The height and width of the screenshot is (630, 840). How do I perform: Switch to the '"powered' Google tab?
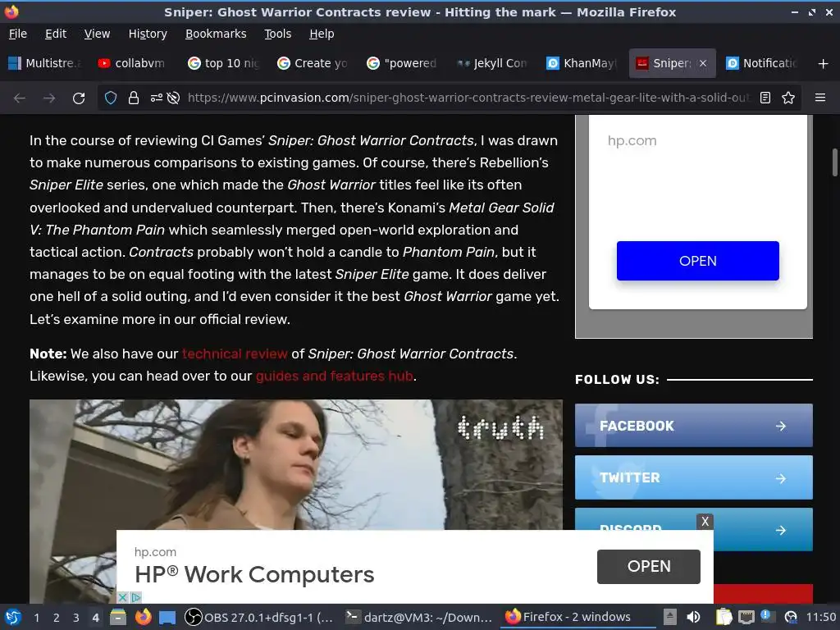click(x=403, y=63)
